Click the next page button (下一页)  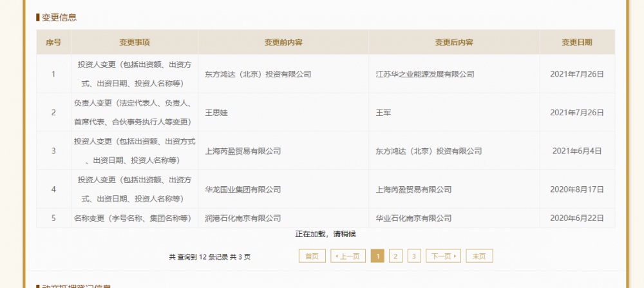pos(443,256)
